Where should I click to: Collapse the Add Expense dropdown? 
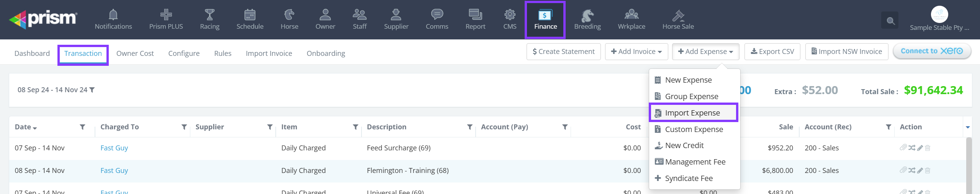pos(705,52)
